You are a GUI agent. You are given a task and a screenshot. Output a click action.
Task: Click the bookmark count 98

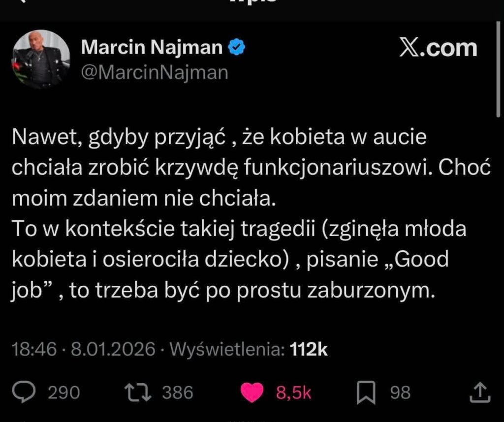click(399, 392)
